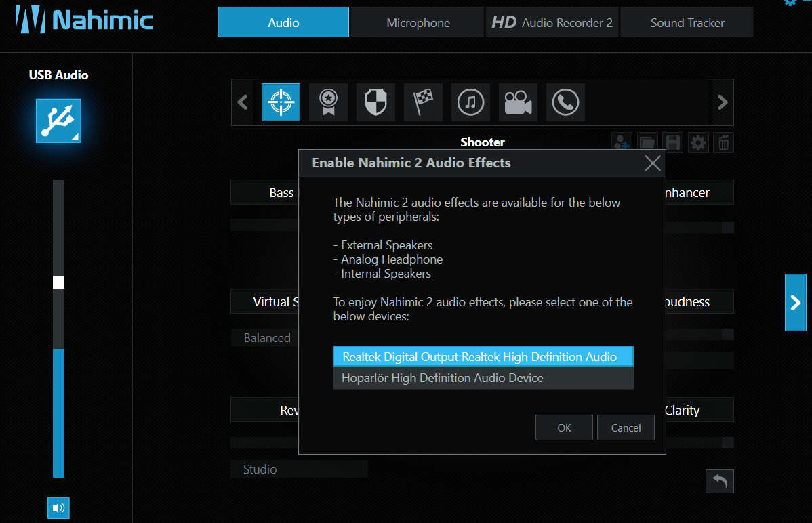This screenshot has height=523, width=812.
Task: Select the Racing checkered flag profile icon
Action: (x=423, y=102)
